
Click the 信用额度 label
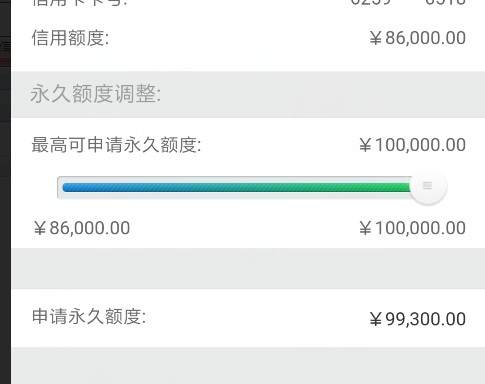pyautogui.click(x=70, y=38)
